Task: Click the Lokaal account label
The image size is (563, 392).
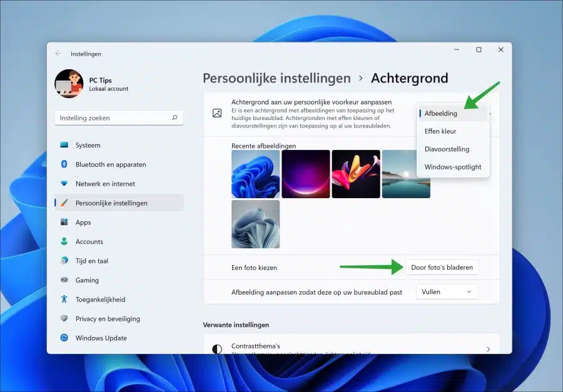Action: click(x=109, y=89)
